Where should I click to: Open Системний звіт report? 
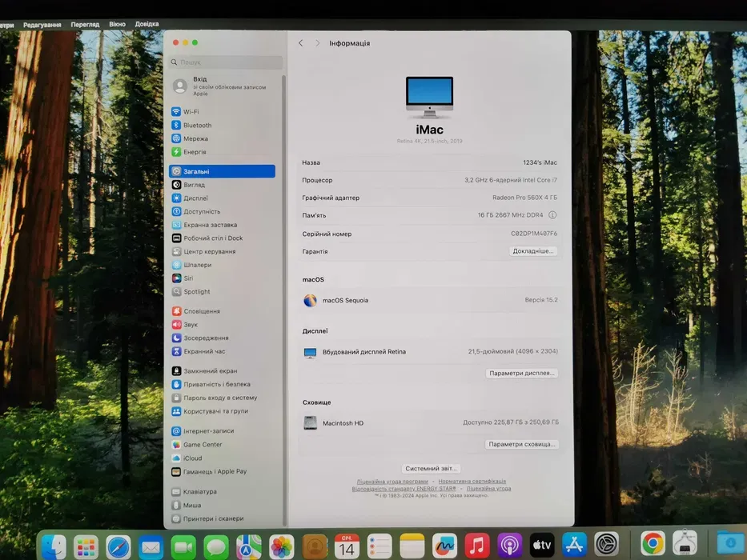pos(431,469)
